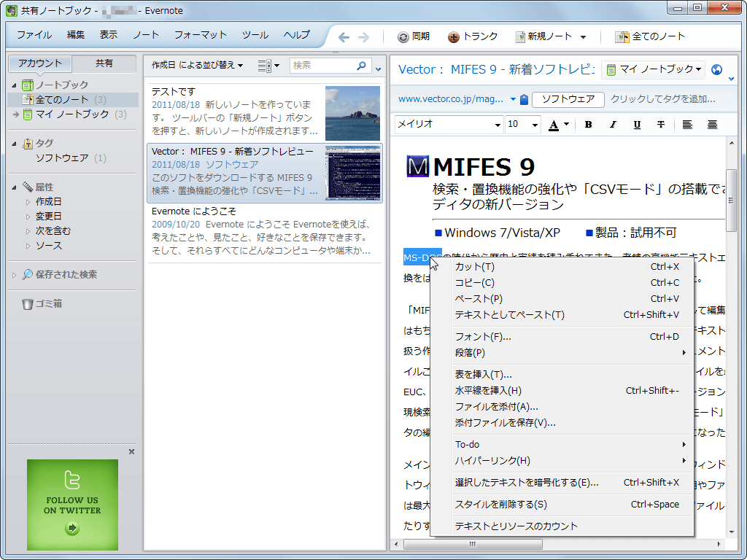Choose 表を挿入(T)... in context menu
Screen dimensions: 747x560
pos(562,375)
